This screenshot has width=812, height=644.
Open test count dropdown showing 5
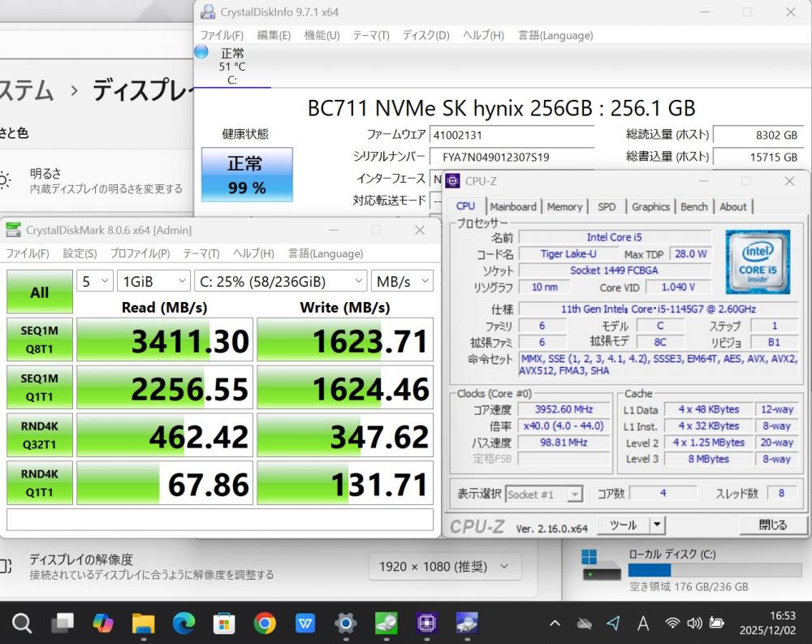(95, 281)
